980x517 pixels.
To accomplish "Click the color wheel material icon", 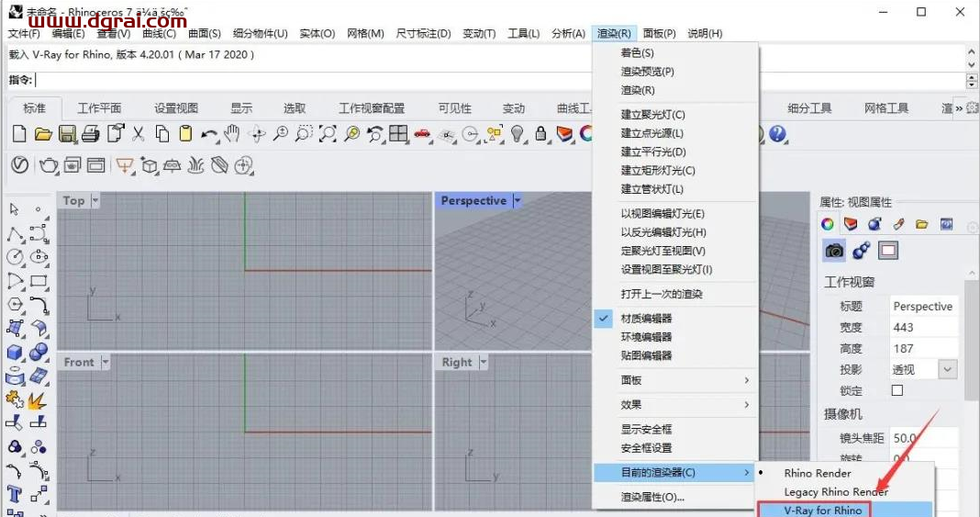I will coord(828,224).
